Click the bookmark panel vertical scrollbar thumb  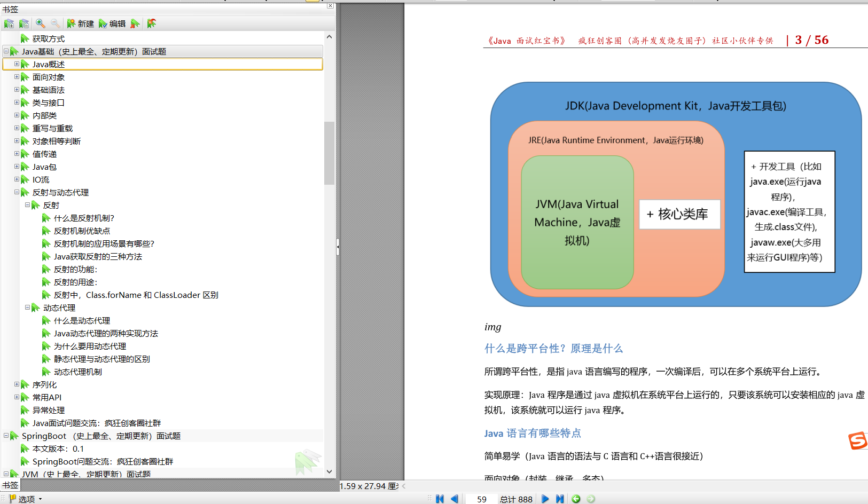pos(329,153)
